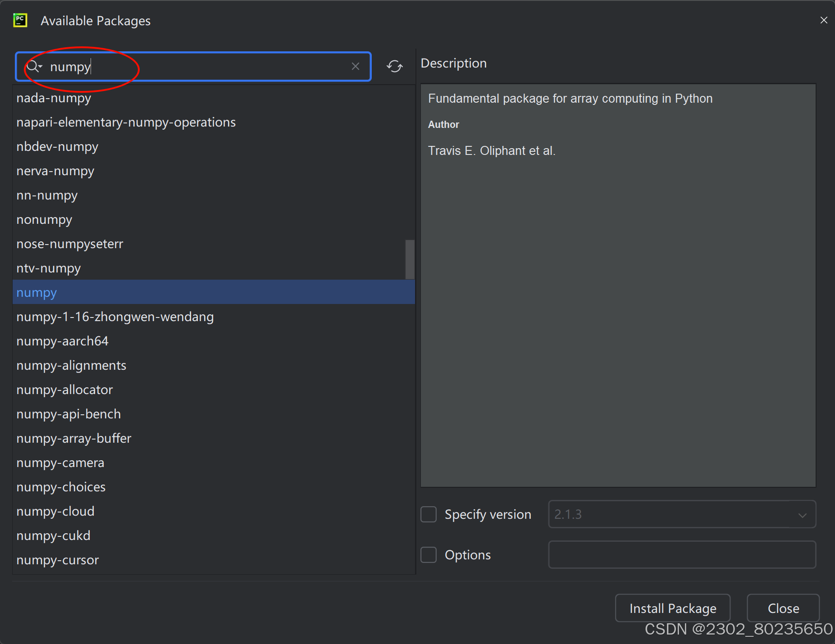Reload the package list
The width and height of the screenshot is (835, 644).
[395, 66]
